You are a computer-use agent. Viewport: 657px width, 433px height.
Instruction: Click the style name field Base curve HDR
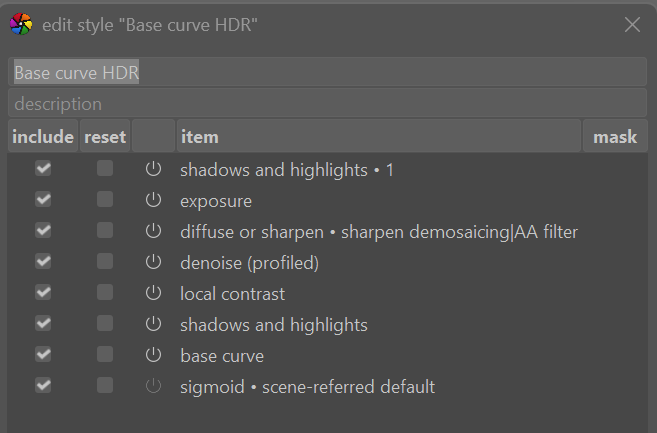(x=327, y=72)
